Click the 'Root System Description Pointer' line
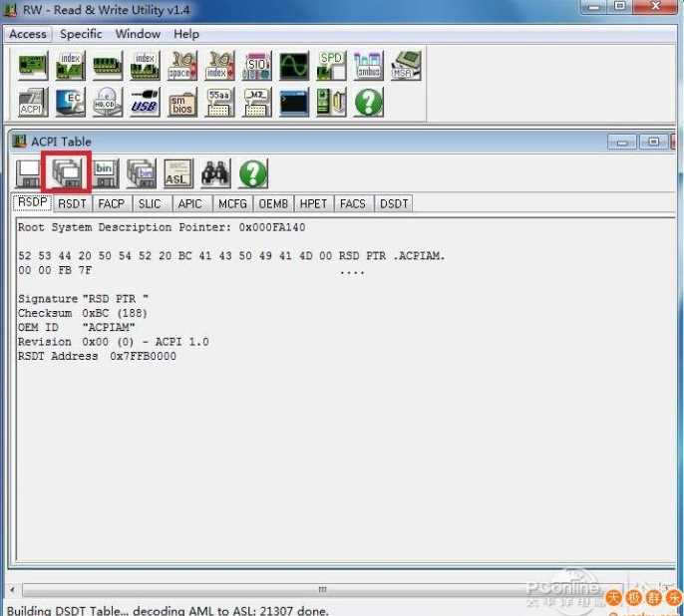684x616 pixels. coord(162,227)
